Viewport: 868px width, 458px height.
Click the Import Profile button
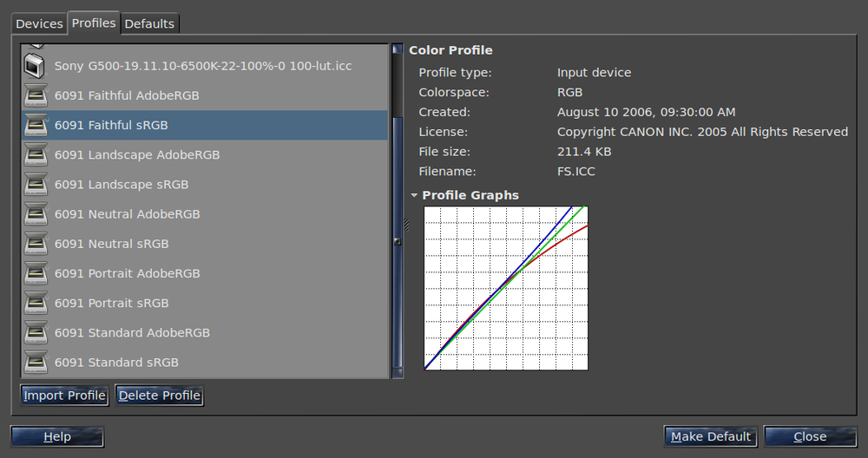[64, 396]
